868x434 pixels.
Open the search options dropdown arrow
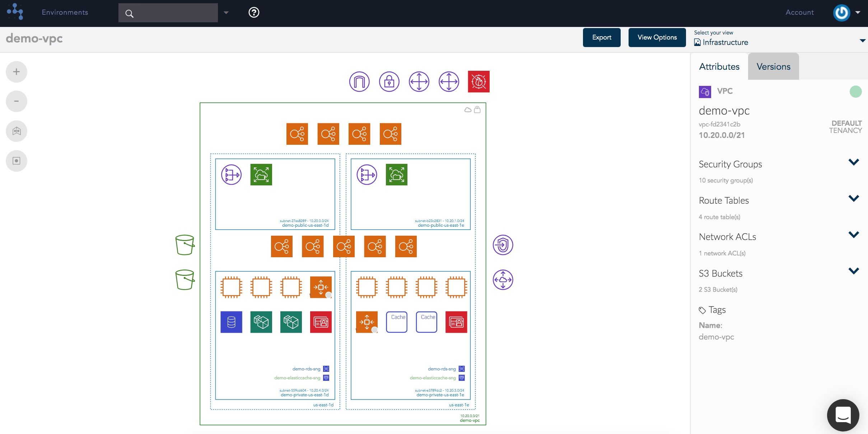coord(226,13)
